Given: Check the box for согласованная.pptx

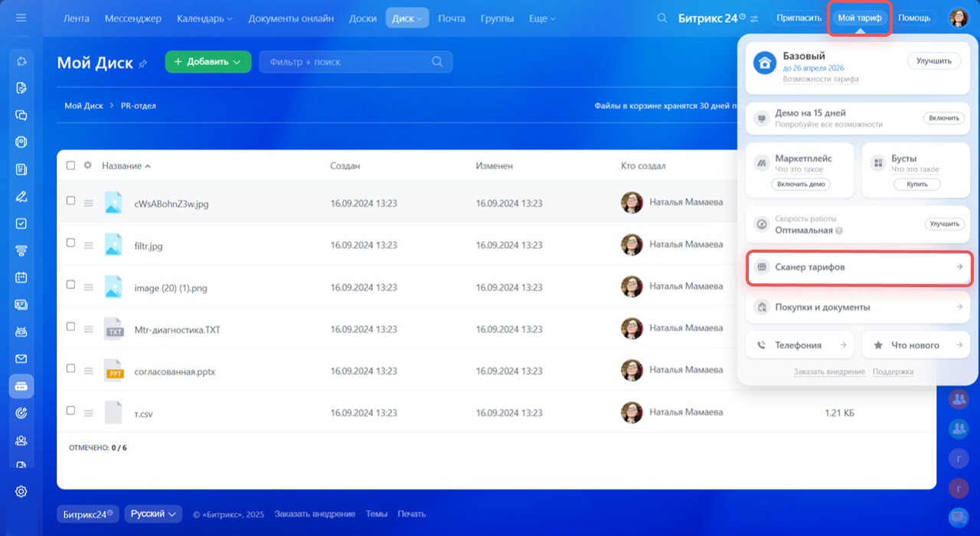Looking at the screenshot, I should pos(70,368).
